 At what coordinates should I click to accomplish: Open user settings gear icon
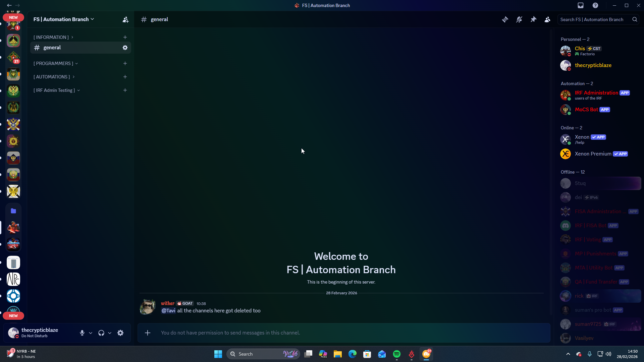coord(120,333)
